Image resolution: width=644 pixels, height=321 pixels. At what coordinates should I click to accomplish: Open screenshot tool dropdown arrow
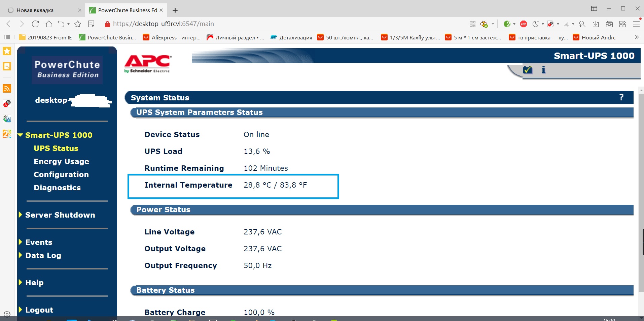(x=573, y=24)
